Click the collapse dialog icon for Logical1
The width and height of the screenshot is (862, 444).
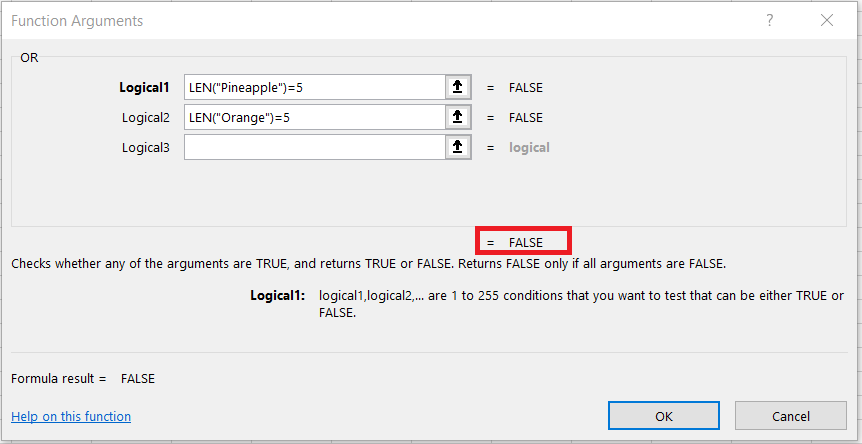coord(457,88)
